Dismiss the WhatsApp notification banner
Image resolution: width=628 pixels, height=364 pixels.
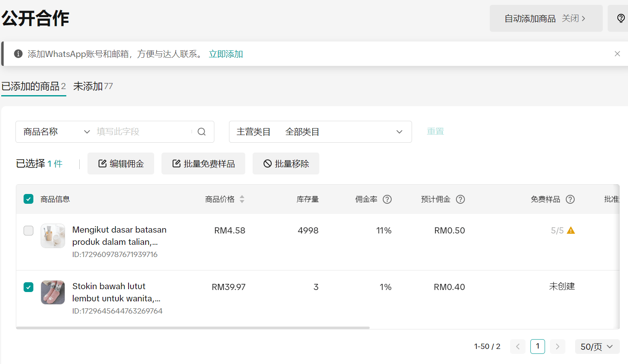(x=617, y=54)
